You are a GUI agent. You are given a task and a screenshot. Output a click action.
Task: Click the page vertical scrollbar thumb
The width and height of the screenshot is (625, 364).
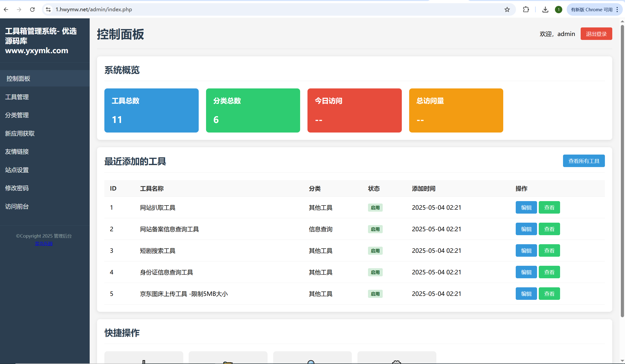[622, 171]
